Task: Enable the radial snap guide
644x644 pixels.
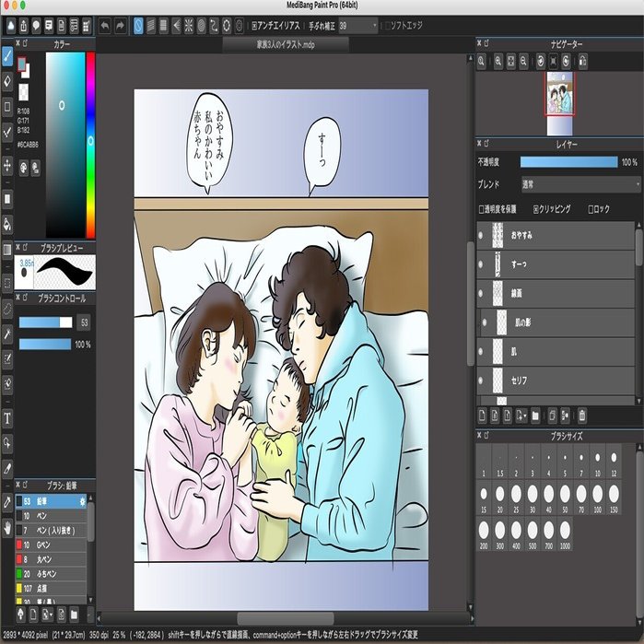Action: click(x=189, y=26)
